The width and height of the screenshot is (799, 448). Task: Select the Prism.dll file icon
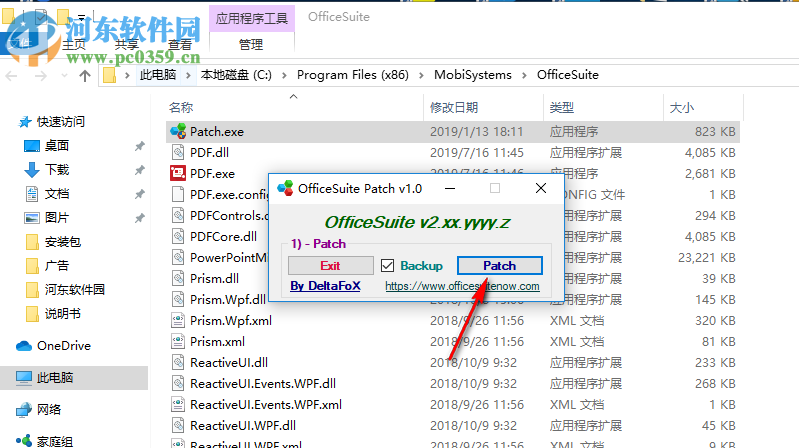pyautogui.click(x=178, y=278)
